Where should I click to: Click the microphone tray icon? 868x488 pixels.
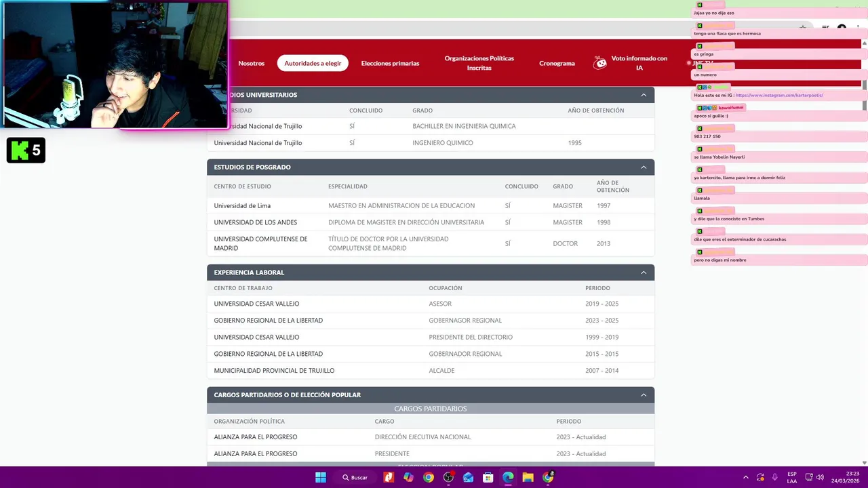tap(774, 477)
